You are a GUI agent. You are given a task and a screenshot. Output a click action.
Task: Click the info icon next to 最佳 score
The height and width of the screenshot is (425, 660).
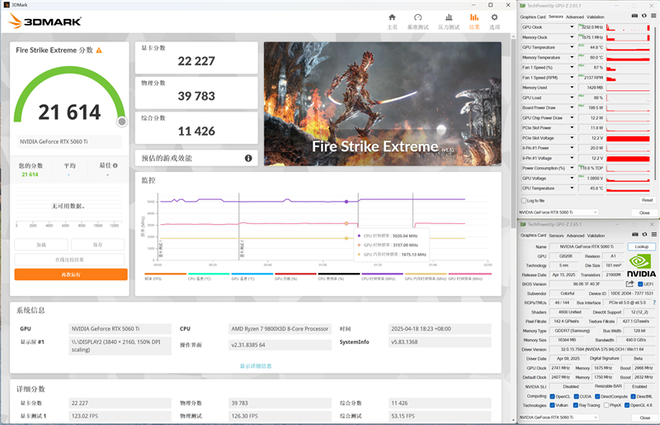coord(115,165)
